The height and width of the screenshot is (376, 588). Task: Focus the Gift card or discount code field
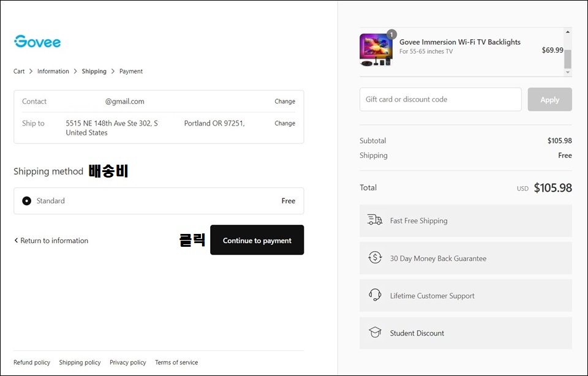click(x=440, y=99)
